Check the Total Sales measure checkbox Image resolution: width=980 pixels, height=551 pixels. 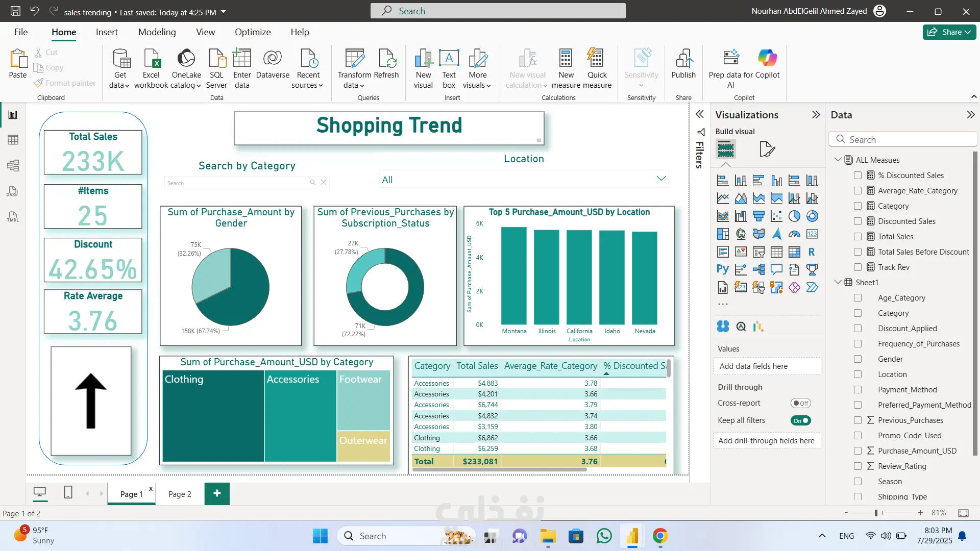pos(857,237)
